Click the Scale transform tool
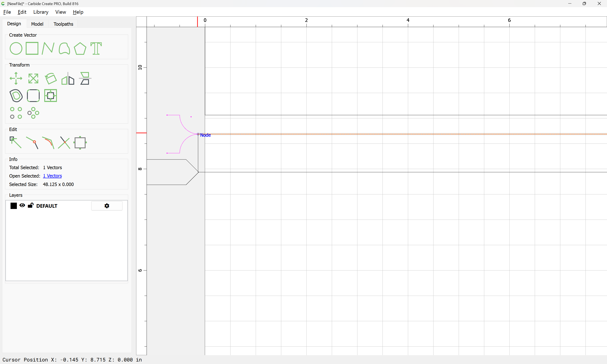Viewport: 607px width, 364px height. click(33, 79)
